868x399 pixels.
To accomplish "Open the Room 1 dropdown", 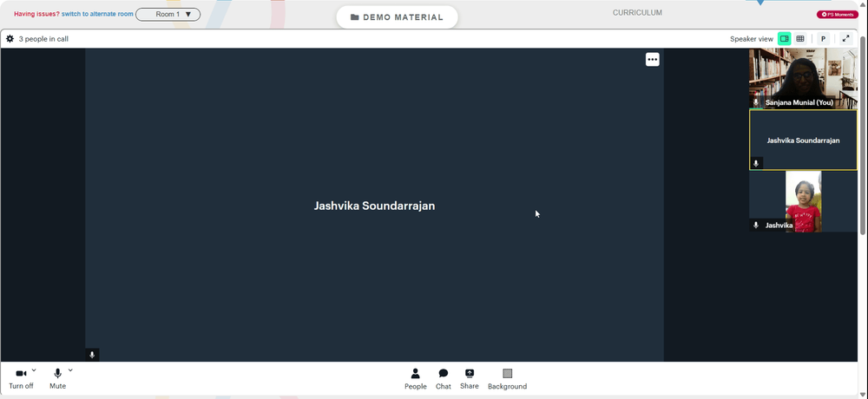I will [x=168, y=15].
